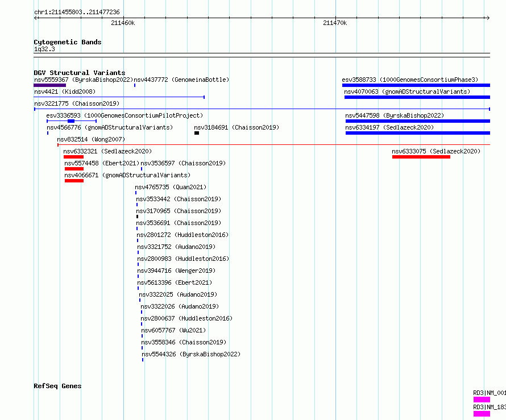Screen dimensions: 506x420
Task: Open nsv5613396 (Ebert2021) variant label
Action: point(175,282)
